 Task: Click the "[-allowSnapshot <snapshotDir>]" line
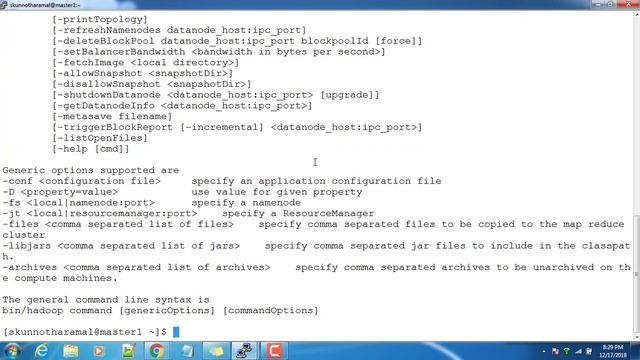pos(142,73)
